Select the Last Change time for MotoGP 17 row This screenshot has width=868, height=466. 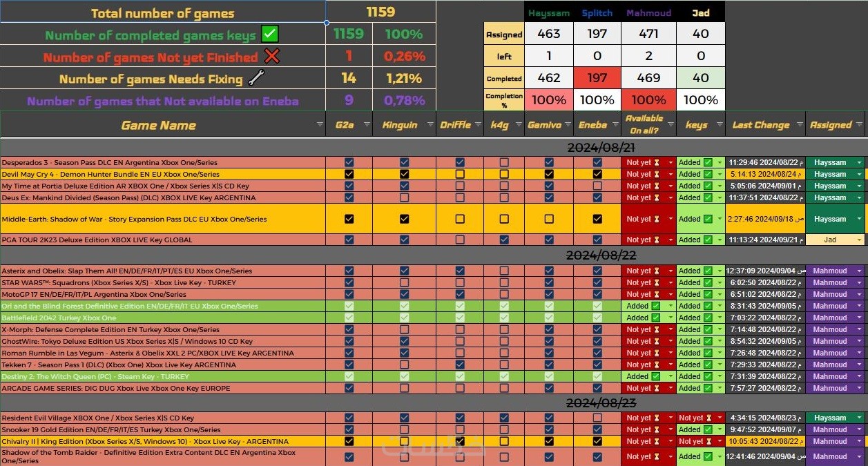765,294
